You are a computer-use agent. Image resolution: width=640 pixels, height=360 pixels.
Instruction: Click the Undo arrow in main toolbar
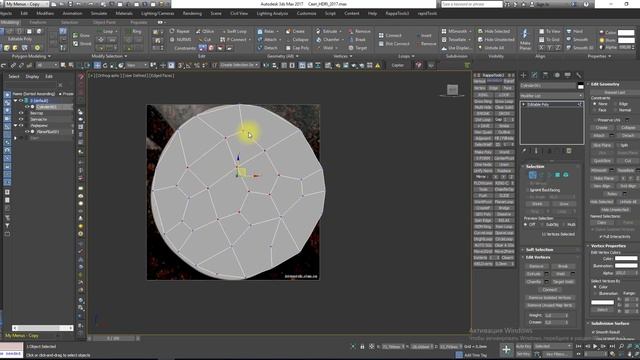point(4,65)
